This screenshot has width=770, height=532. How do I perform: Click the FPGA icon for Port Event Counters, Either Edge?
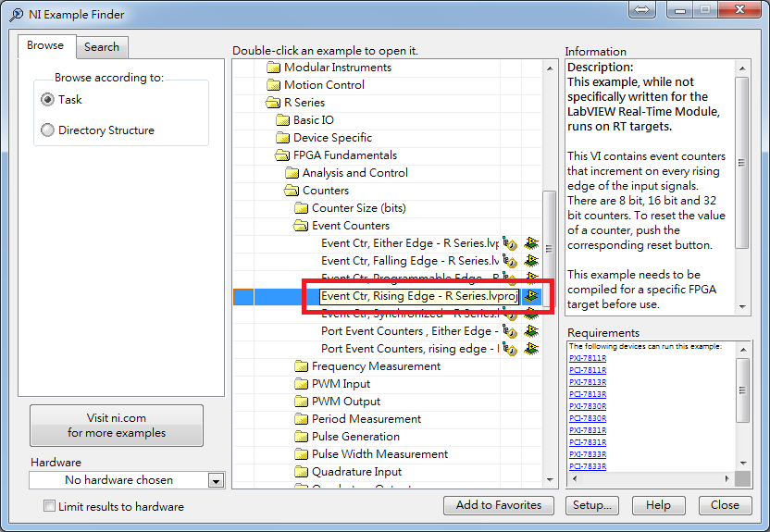(531, 332)
